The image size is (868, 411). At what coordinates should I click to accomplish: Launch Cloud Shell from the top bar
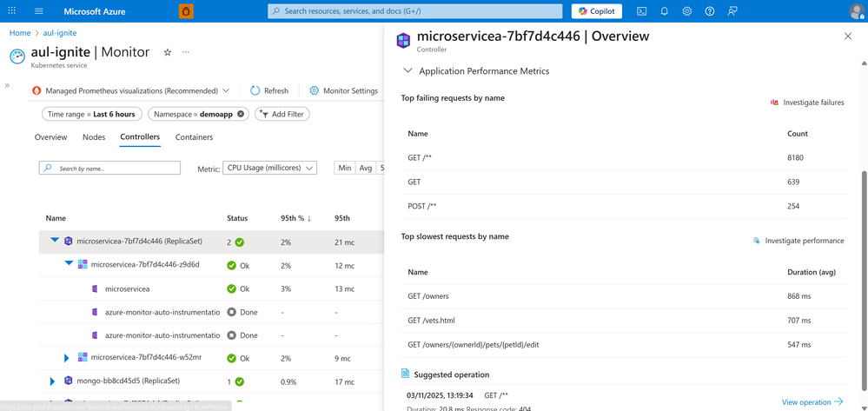coord(641,11)
